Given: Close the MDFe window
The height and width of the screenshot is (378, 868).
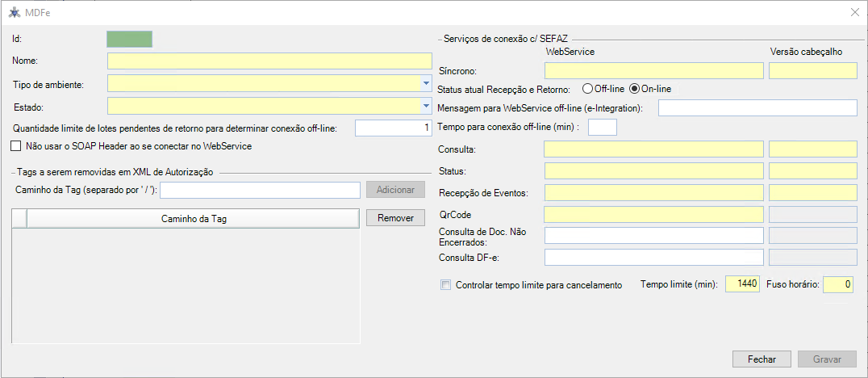Looking at the screenshot, I should coord(854,12).
